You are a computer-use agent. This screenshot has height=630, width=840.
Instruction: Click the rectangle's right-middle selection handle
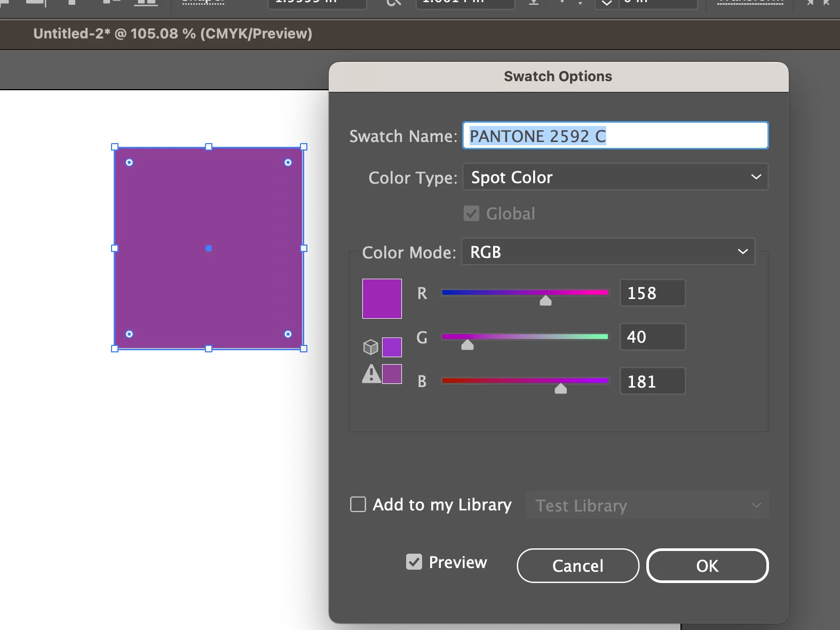tap(304, 248)
